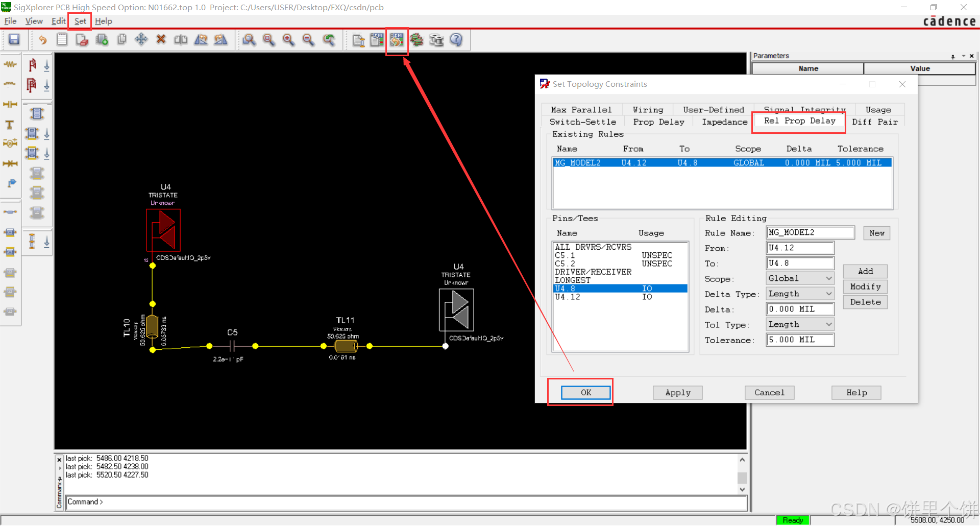Open the File menu

[x=10, y=21]
